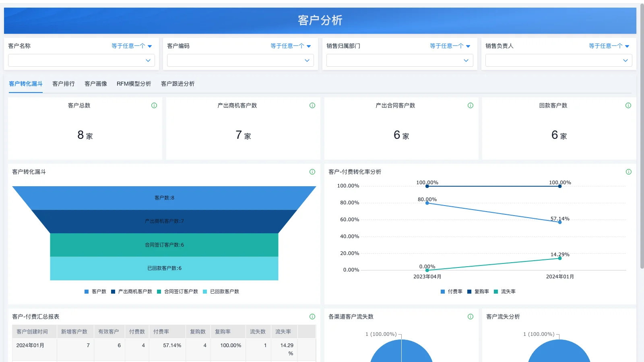Click the info icon on 回款客户数 card
This screenshot has height=362, width=644.
[628, 105]
